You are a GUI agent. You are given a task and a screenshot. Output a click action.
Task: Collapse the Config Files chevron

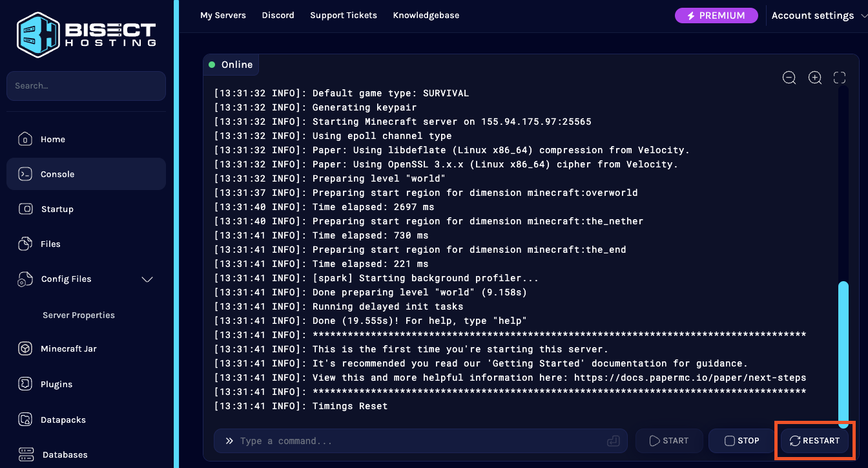coord(147,279)
